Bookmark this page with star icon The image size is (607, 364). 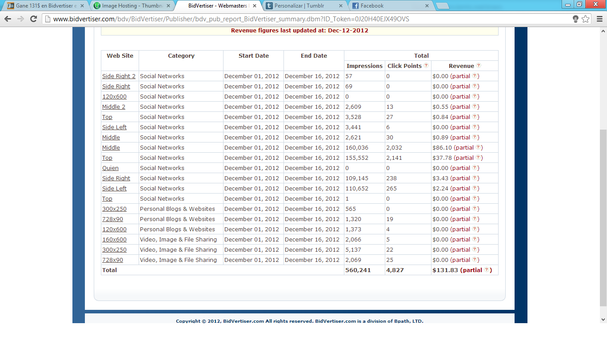pos(586,19)
